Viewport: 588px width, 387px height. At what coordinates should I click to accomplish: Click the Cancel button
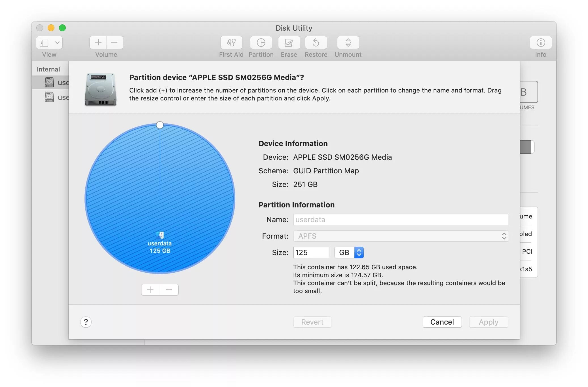pyautogui.click(x=442, y=322)
